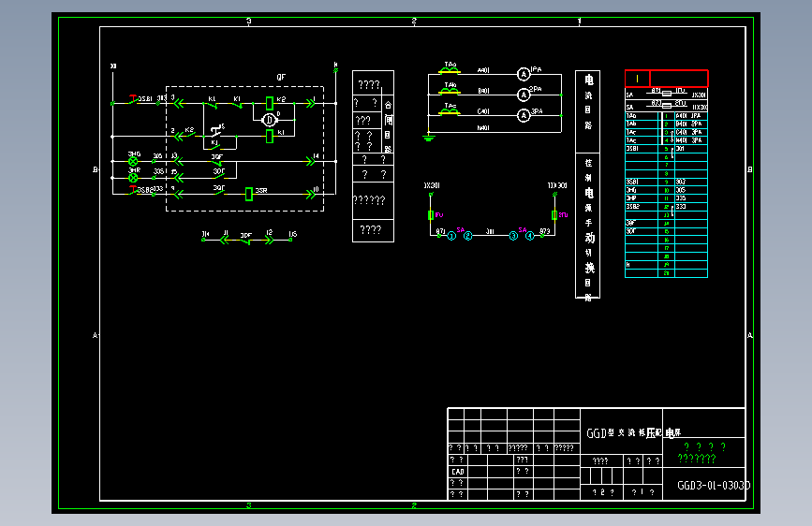
Task: Select the 2PA ammeter symbol
Action: [524, 95]
